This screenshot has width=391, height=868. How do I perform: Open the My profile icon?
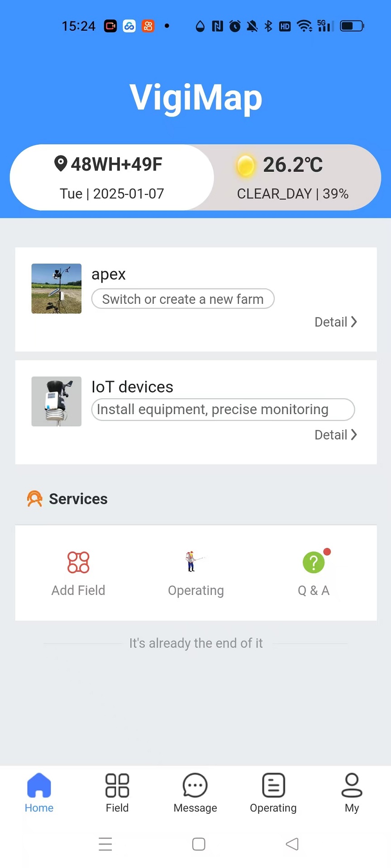352,786
